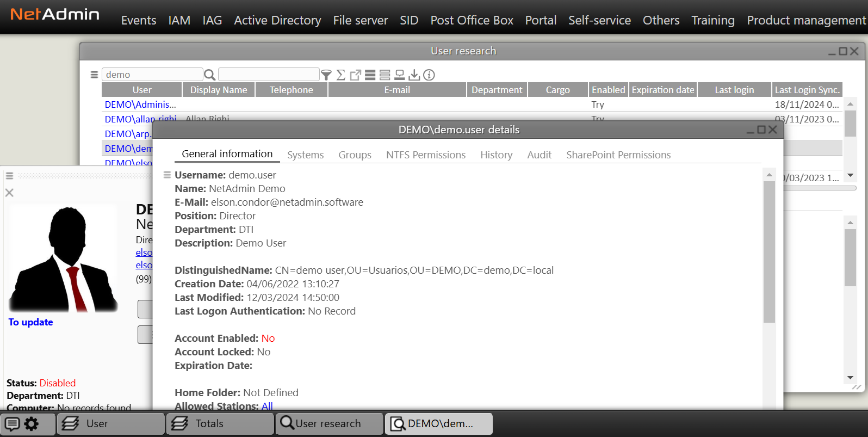Select the spaced rows view icon

(x=385, y=75)
